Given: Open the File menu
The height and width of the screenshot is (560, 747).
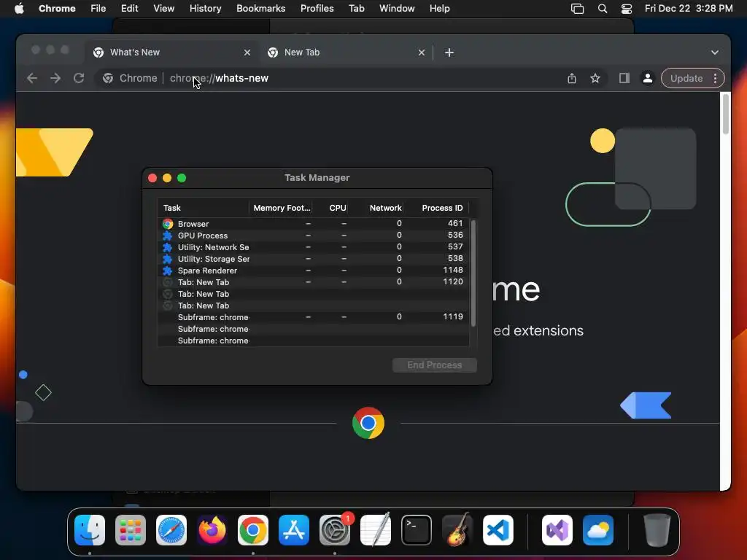Looking at the screenshot, I should coord(98,9).
